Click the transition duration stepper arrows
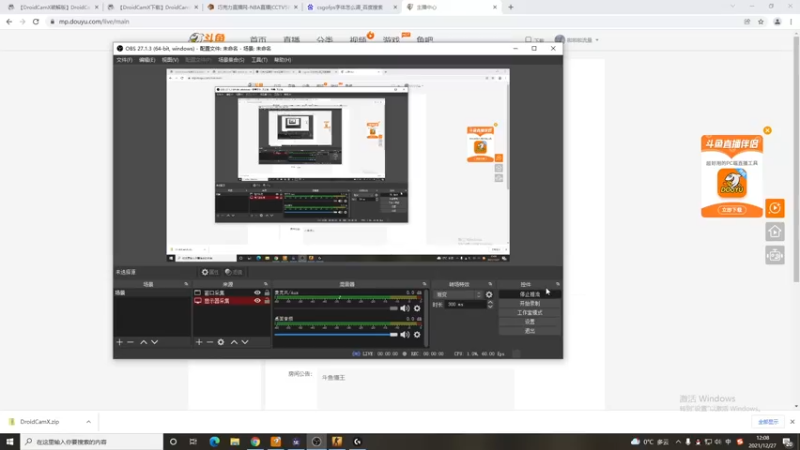Image resolution: width=800 pixels, height=450 pixels. tap(490, 304)
